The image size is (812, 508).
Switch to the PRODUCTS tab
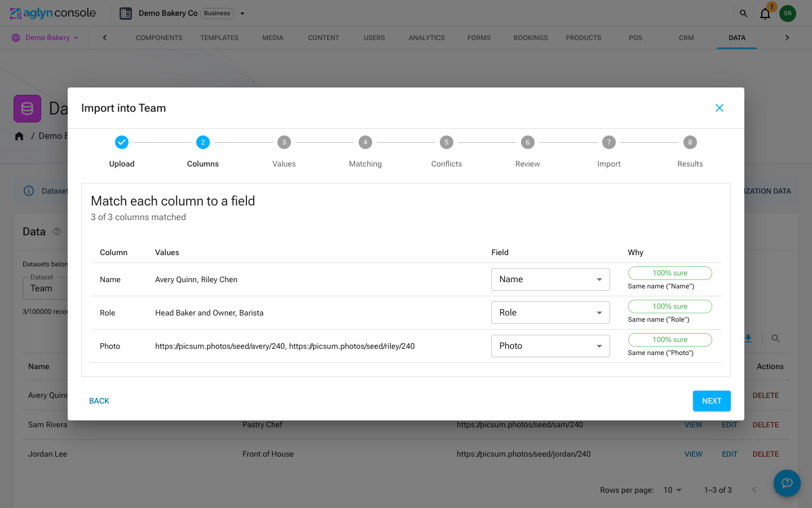coord(584,38)
